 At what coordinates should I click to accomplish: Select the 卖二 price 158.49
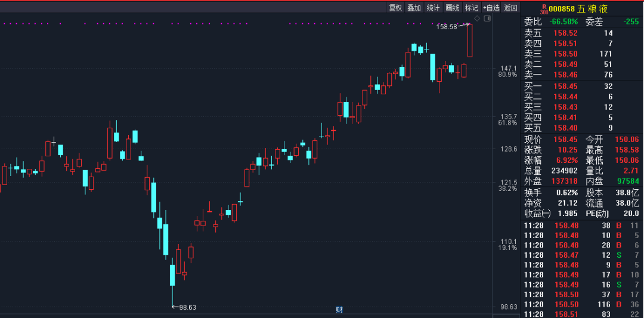pos(565,64)
